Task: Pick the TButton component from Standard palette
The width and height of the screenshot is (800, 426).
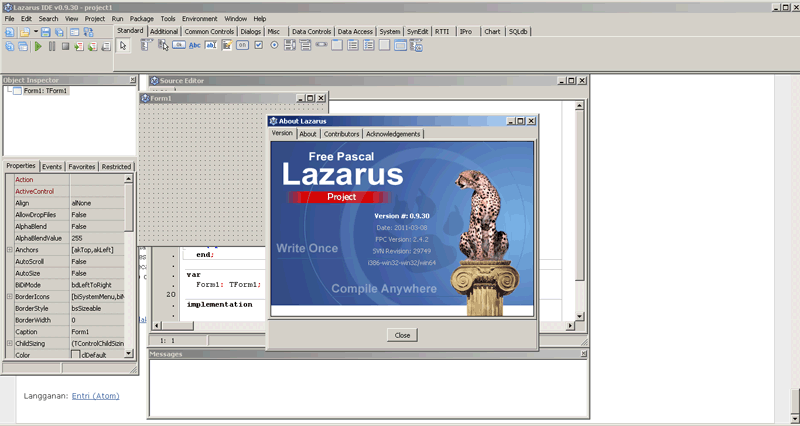Action: pos(179,45)
